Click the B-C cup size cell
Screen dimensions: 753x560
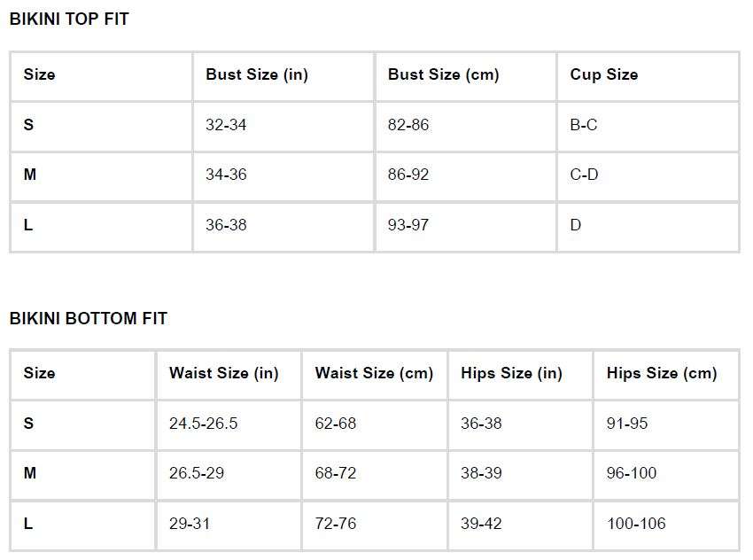(x=584, y=125)
